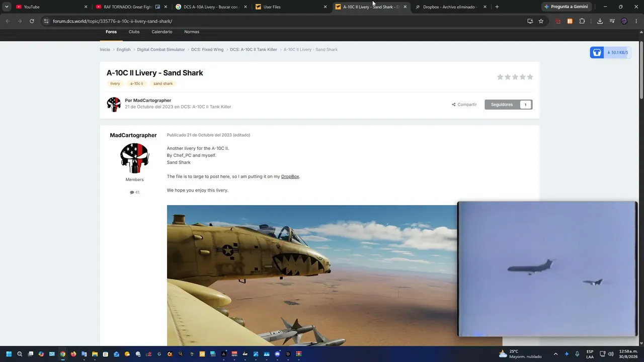Switch to the User Files tab
This screenshot has width=644, height=362.
click(x=290, y=7)
